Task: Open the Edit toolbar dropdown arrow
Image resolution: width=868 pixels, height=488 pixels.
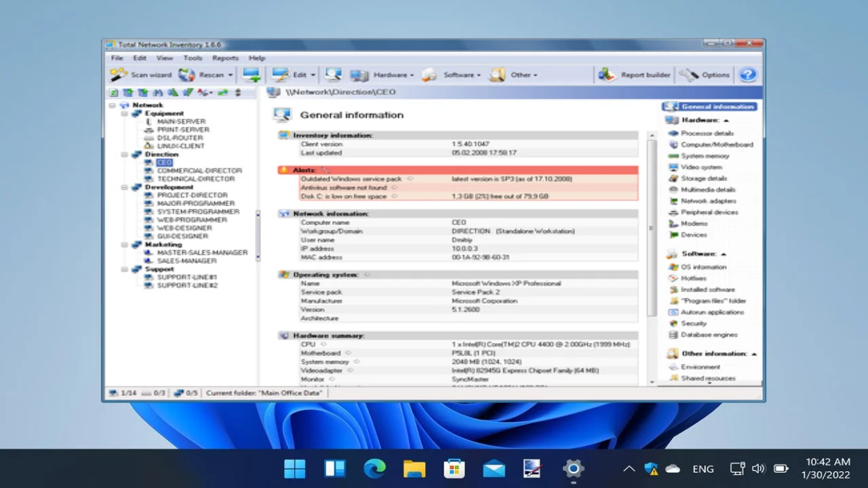Action: pyautogui.click(x=313, y=75)
